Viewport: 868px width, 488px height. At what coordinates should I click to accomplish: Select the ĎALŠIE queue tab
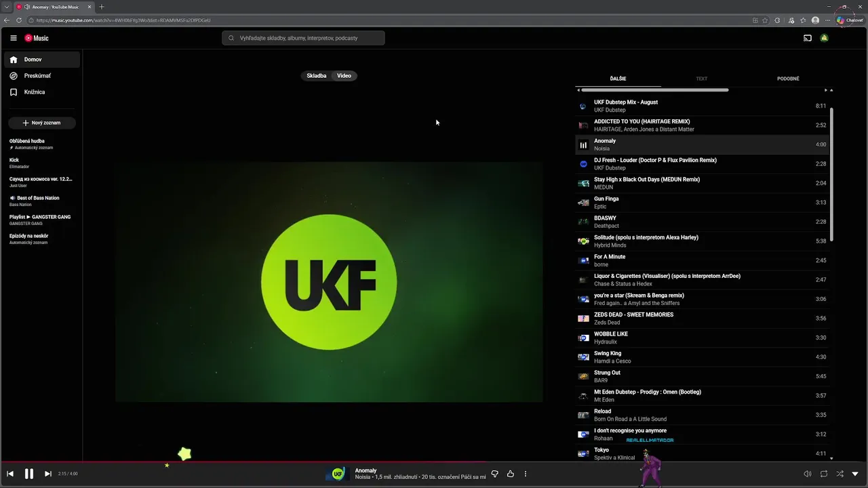(x=618, y=79)
